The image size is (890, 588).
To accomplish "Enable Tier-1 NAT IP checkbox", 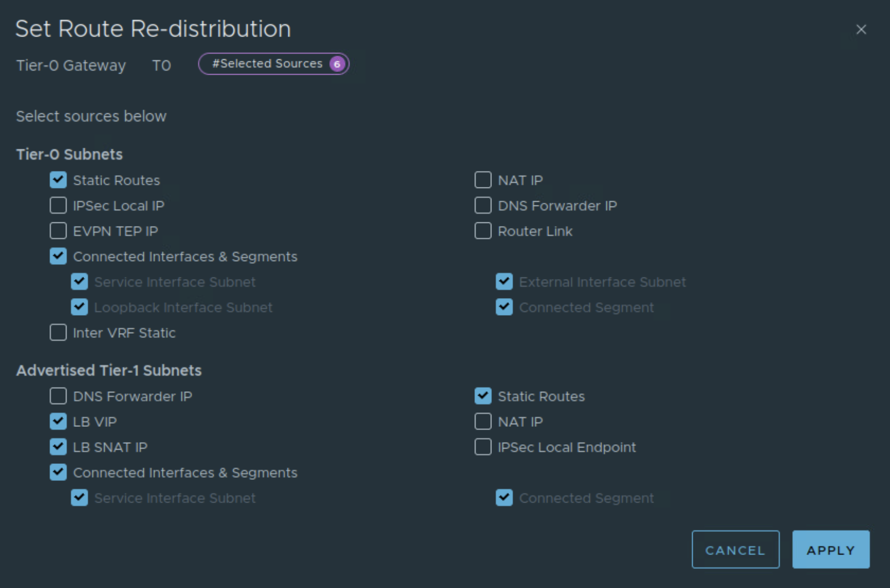I will 483,422.
